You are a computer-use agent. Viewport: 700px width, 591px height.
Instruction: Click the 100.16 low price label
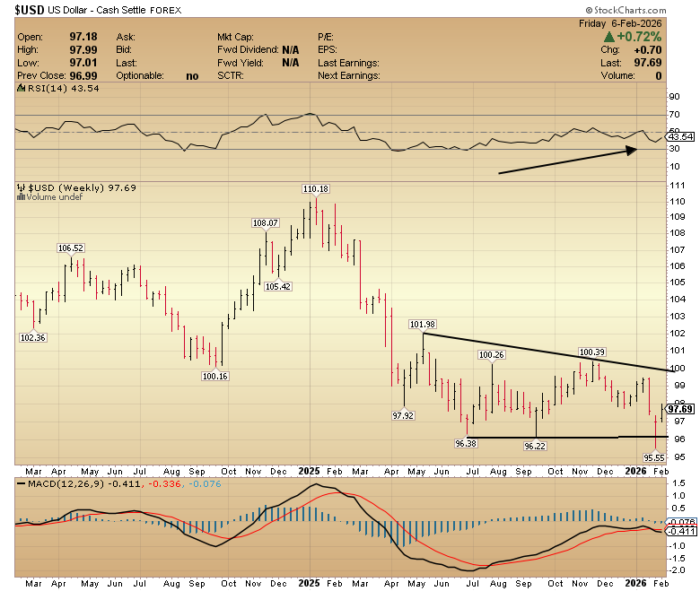coord(215,376)
